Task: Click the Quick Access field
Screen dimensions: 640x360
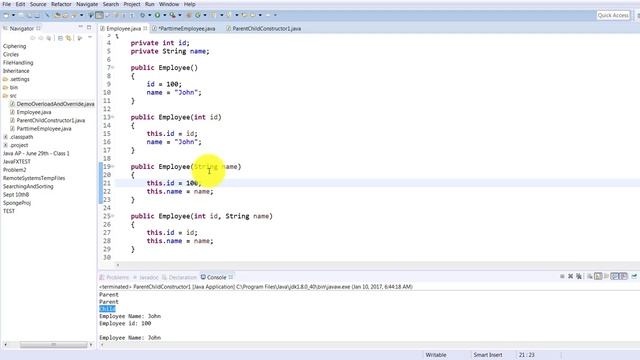Action: click(613, 15)
